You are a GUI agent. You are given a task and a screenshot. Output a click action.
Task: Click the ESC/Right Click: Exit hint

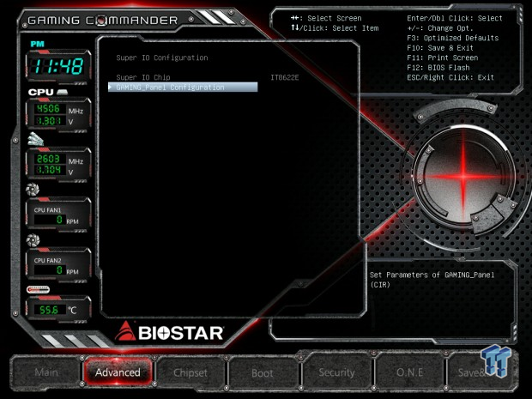[x=450, y=77]
